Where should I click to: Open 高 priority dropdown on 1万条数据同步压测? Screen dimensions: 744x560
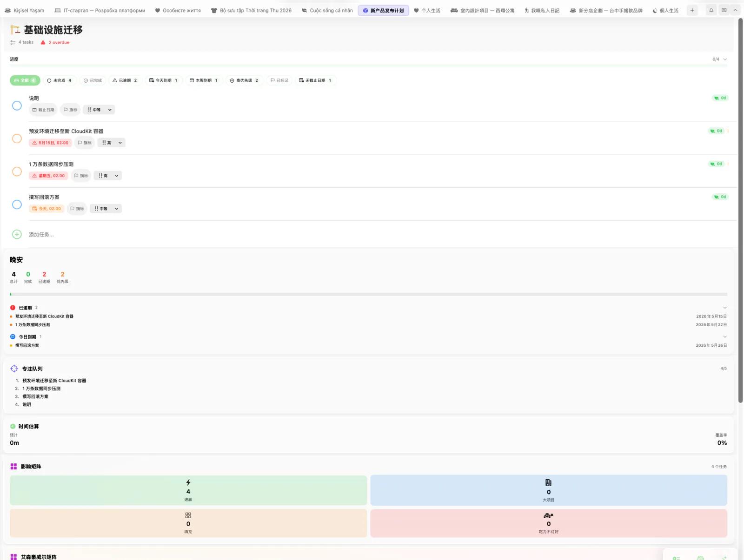coord(108,176)
